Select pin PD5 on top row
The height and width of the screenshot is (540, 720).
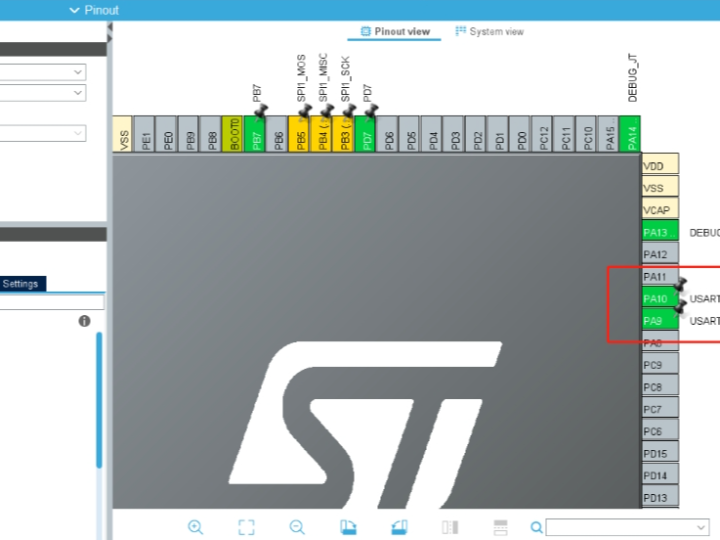(410, 134)
